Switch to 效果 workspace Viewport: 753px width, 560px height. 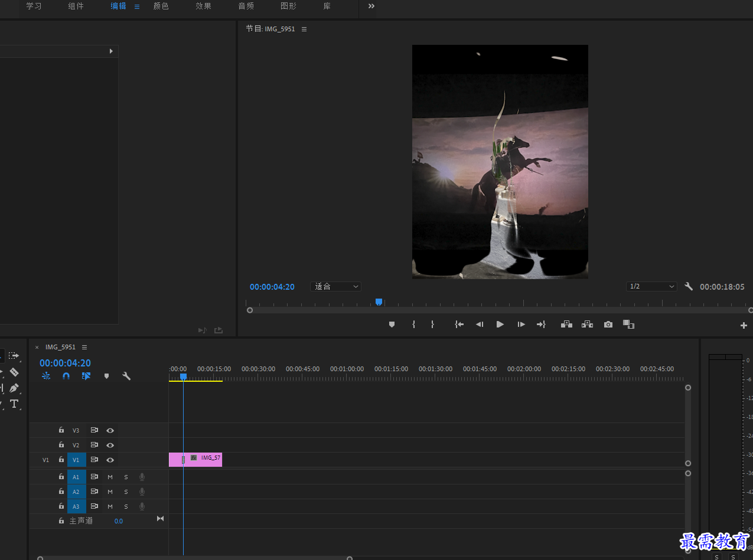[x=203, y=6]
